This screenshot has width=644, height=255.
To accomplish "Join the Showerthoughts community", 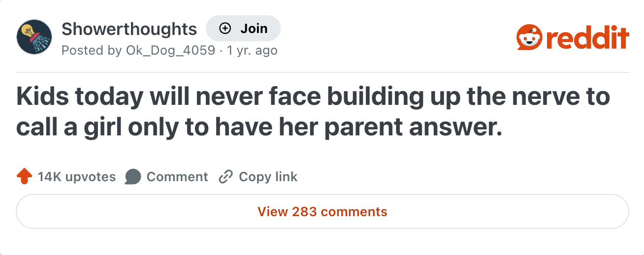I will tap(243, 29).
